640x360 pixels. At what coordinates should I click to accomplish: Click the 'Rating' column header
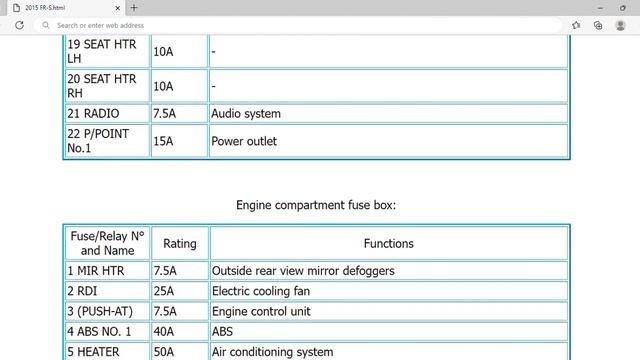point(180,243)
